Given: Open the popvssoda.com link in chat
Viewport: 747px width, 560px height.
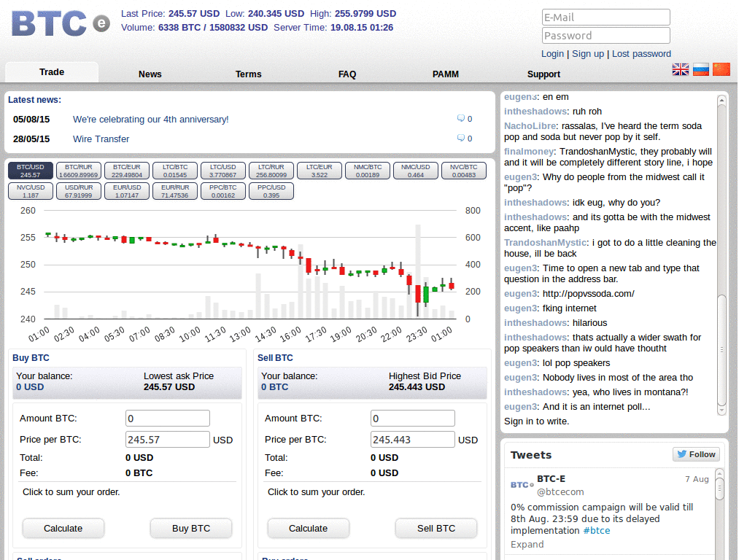Looking at the screenshot, I should pos(589,294).
